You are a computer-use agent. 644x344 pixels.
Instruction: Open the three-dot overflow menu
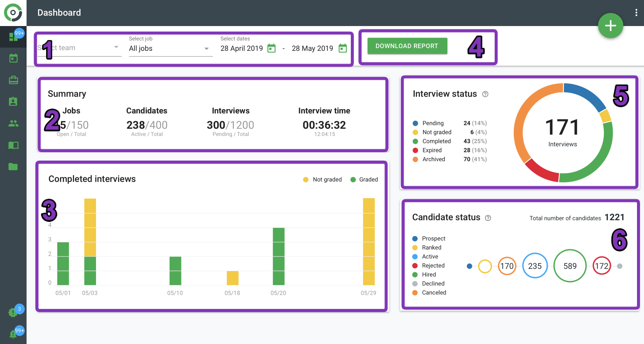coord(636,13)
